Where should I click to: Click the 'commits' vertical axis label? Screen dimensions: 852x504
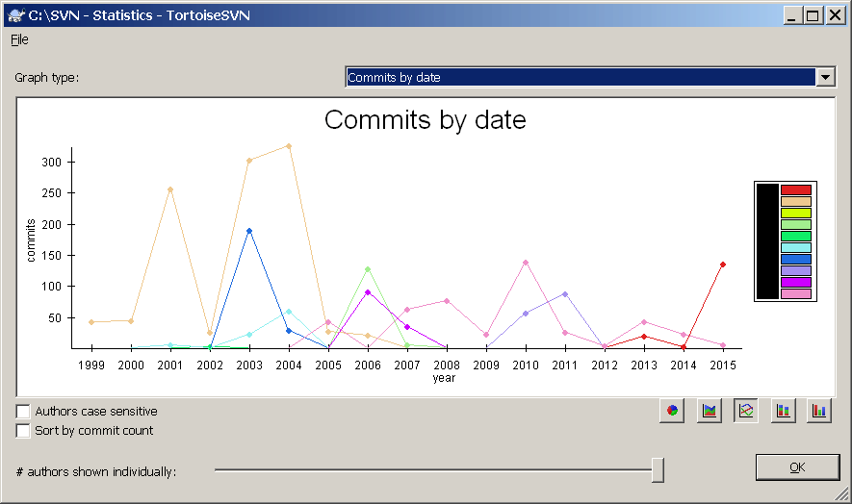coord(31,240)
